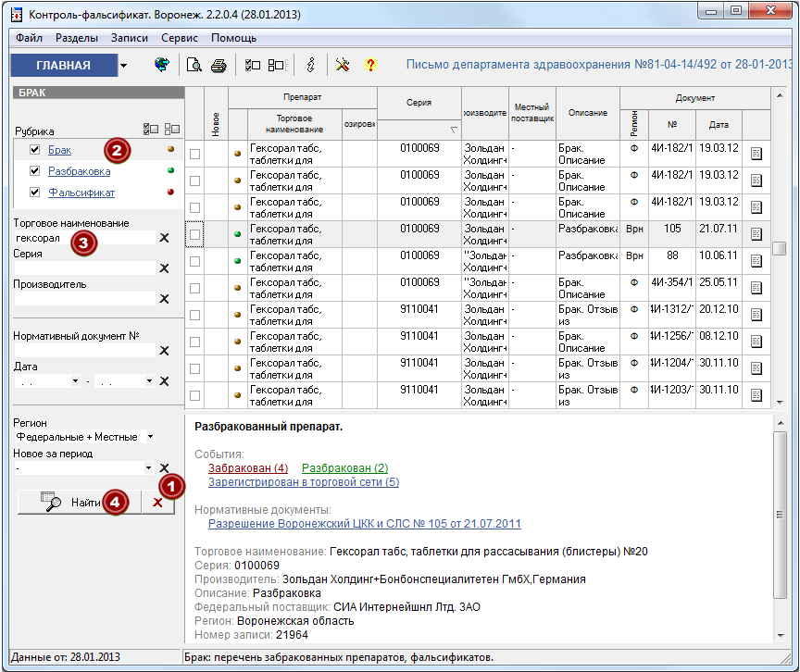Check all rubrics icon next to Рубрика
Screen dimensions: 800x672
click(151, 129)
